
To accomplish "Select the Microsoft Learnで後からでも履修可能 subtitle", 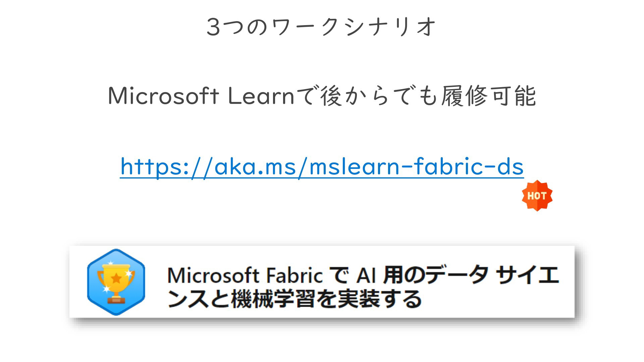I will (x=322, y=96).
